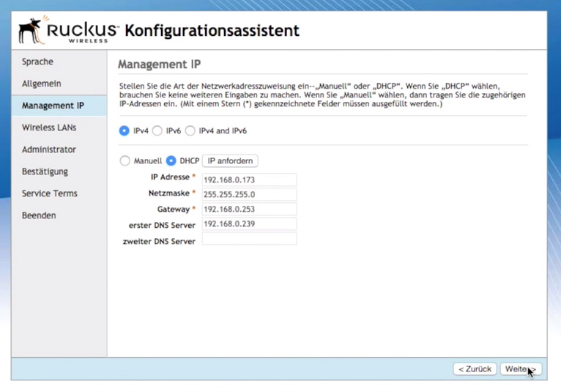Go to the Beenden step
This screenshot has width=561, height=392.
coord(39,215)
